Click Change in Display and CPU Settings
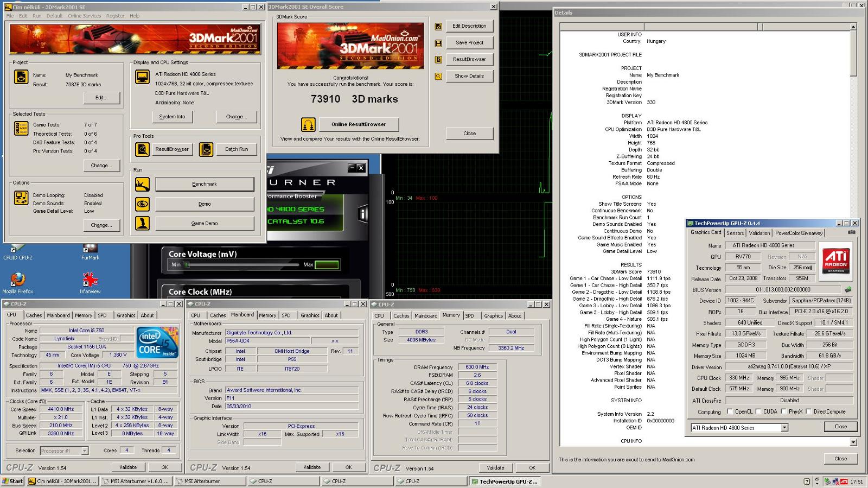This screenshot has width=868, height=488. pos(236,117)
